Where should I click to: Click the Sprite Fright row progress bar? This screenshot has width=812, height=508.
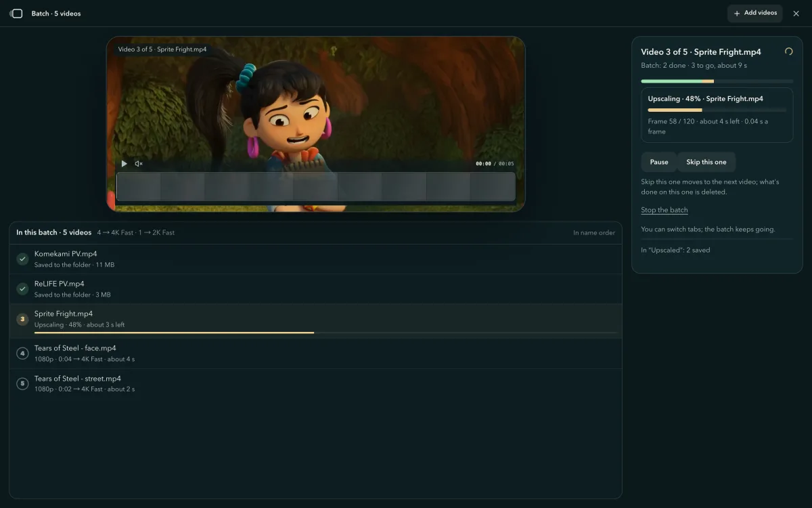[325, 333]
